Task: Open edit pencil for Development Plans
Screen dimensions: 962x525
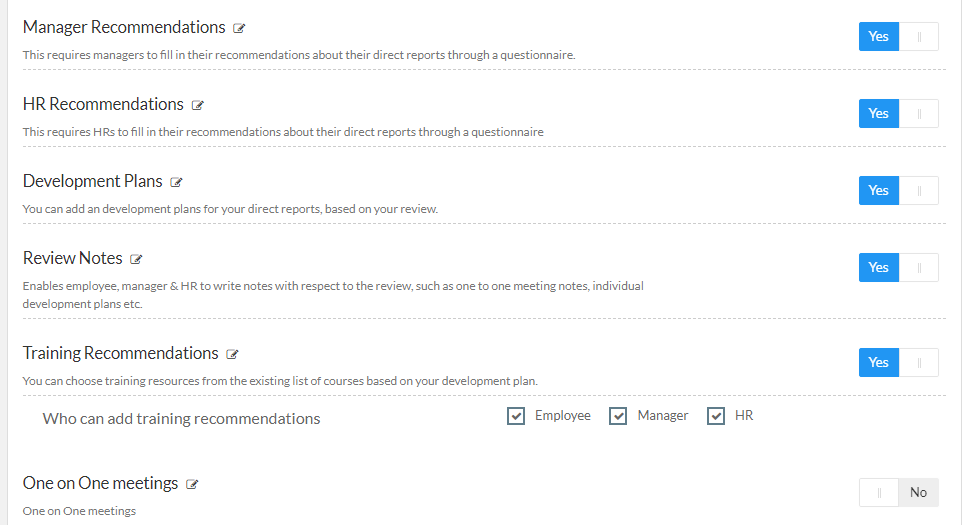Action: point(177,182)
